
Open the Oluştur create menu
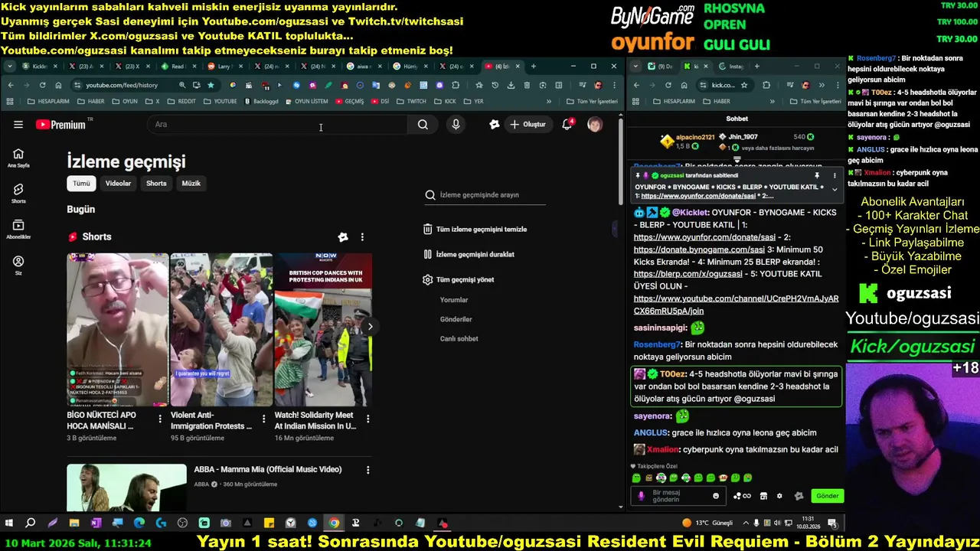pos(528,125)
